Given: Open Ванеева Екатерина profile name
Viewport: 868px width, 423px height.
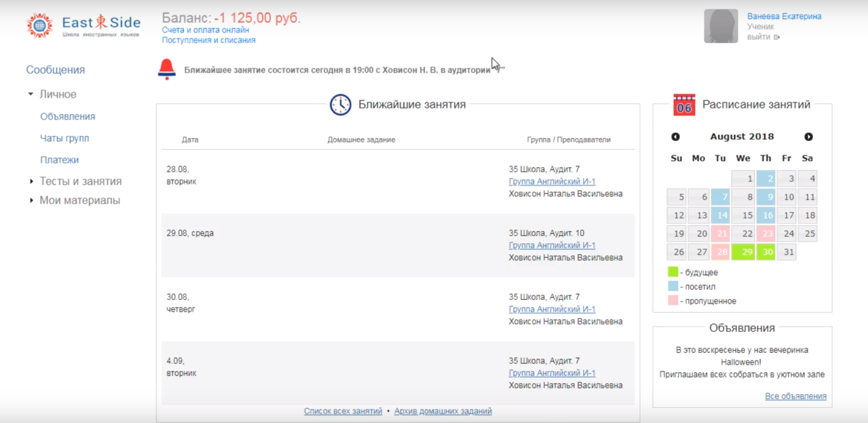Looking at the screenshot, I should click(784, 16).
